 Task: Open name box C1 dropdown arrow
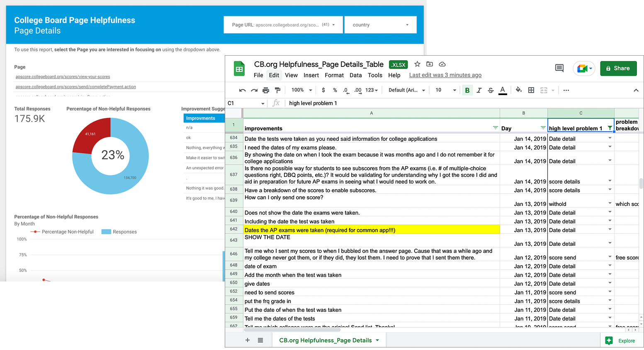tap(262, 103)
